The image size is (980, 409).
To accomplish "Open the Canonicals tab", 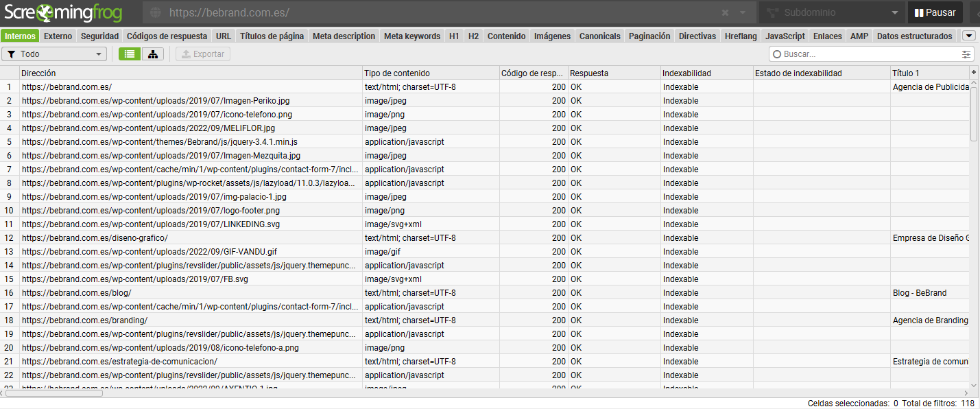I will click(x=599, y=36).
